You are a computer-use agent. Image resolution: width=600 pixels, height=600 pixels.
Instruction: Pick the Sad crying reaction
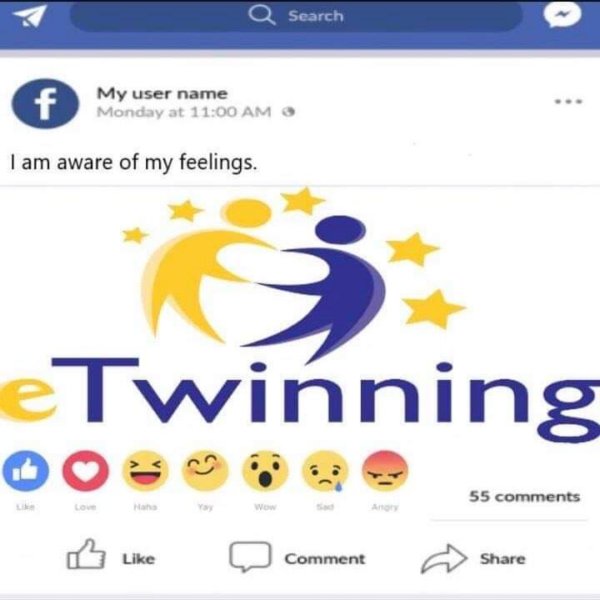point(325,471)
